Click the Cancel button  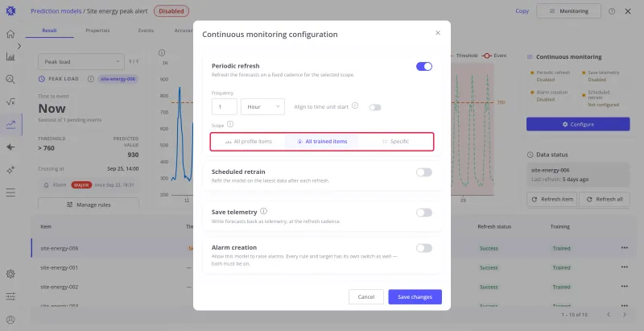click(x=366, y=297)
